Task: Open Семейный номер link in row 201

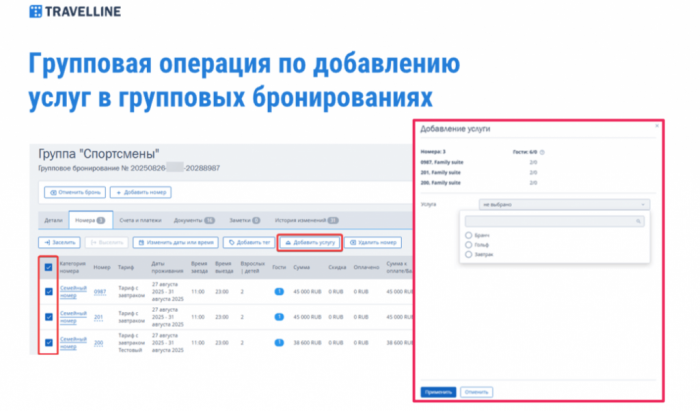Action: [73, 317]
